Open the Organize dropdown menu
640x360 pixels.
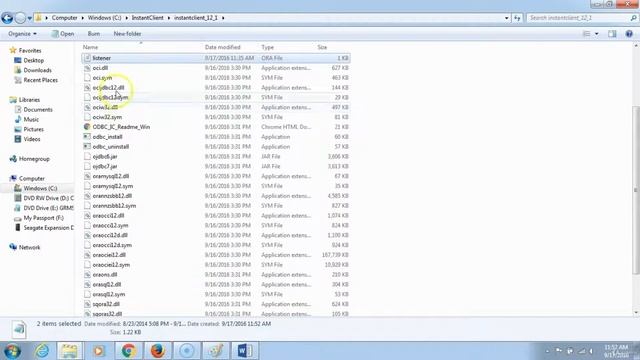(22, 34)
